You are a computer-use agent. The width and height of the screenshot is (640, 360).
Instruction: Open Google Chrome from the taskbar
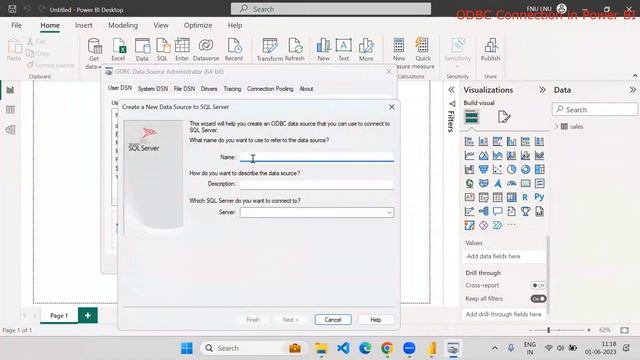tap(387, 348)
